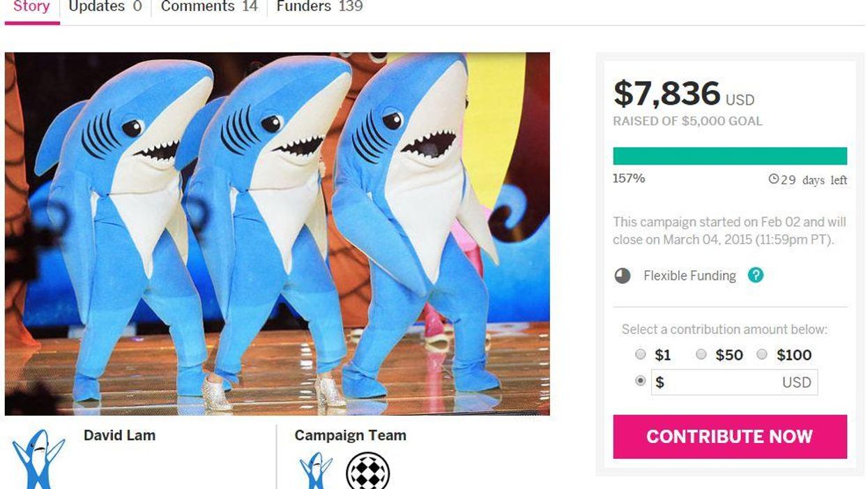Click the green funding progress bar
868x489 pixels.
point(729,156)
